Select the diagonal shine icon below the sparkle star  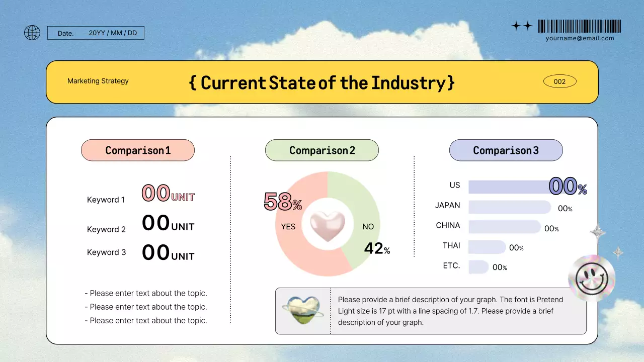click(x=618, y=251)
